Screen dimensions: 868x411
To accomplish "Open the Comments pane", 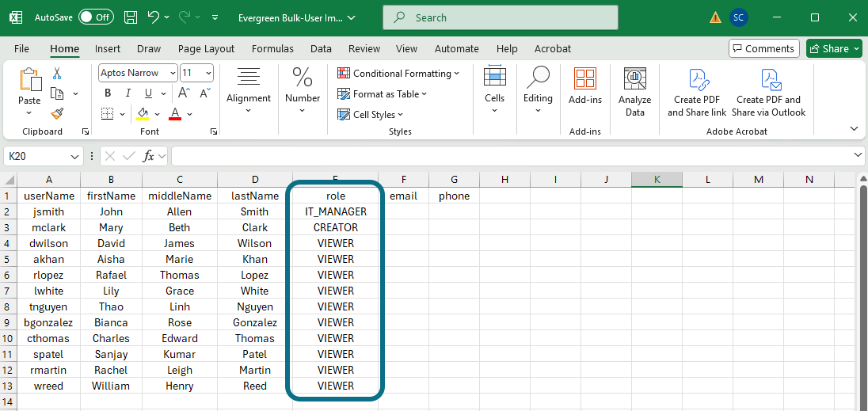I will pos(764,48).
